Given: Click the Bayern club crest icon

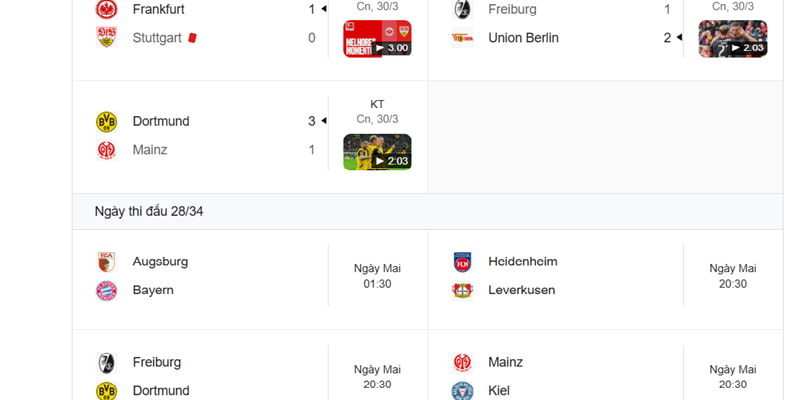Looking at the screenshot, I should [106, 291].
